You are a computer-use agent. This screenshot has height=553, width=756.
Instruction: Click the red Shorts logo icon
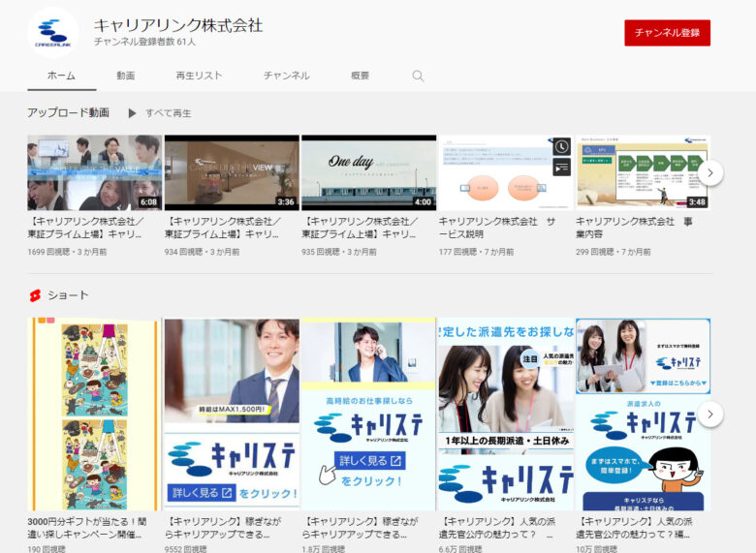(35, 295)
